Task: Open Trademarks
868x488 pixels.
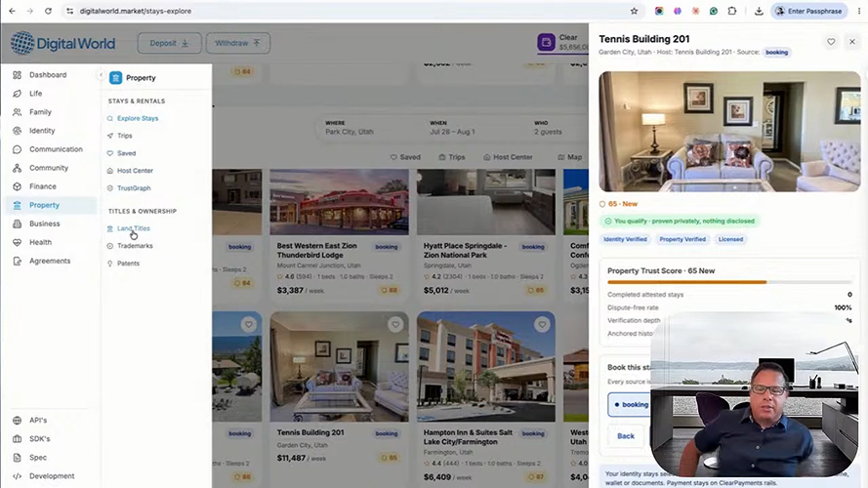Action: tap(135, 246)
